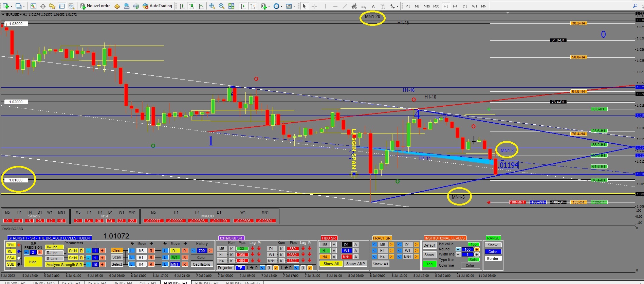This screenshot has height=284, width=644.
Task: Toggle the Terminal panel icon
Action: pos(62,6)
